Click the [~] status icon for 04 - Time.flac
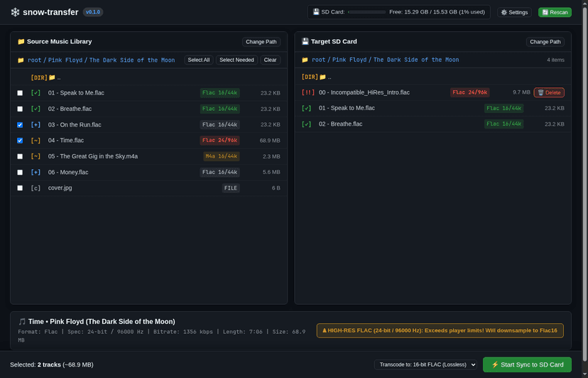The width and height of the screenshot is (588, 378). (x=36, y=141)
